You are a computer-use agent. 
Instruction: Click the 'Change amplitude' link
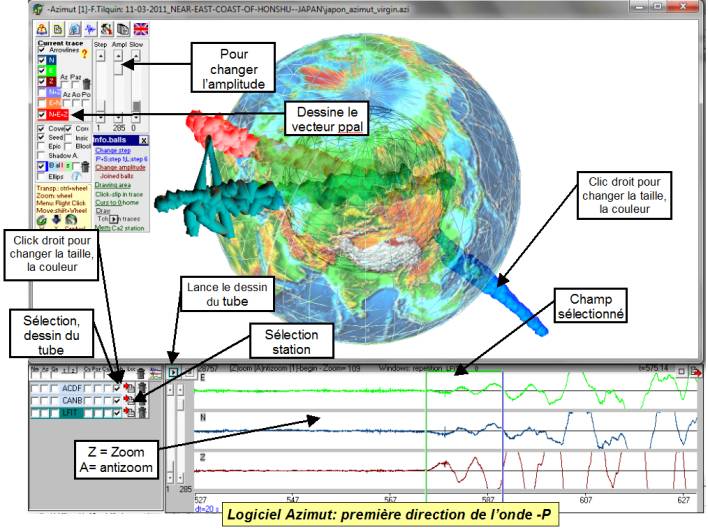pos(118,167)
